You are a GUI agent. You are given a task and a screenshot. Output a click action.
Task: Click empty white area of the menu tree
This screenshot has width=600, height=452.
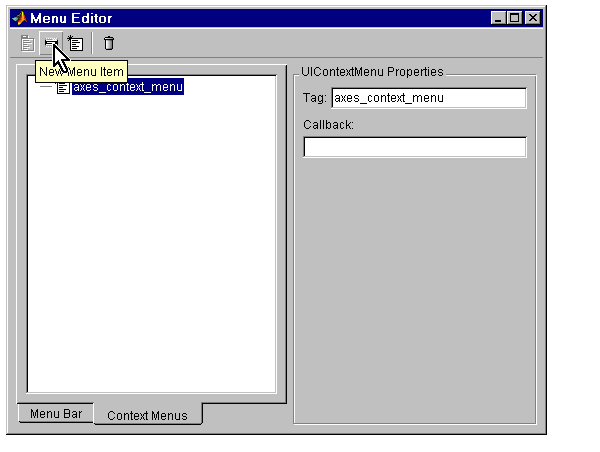[152, 245]
